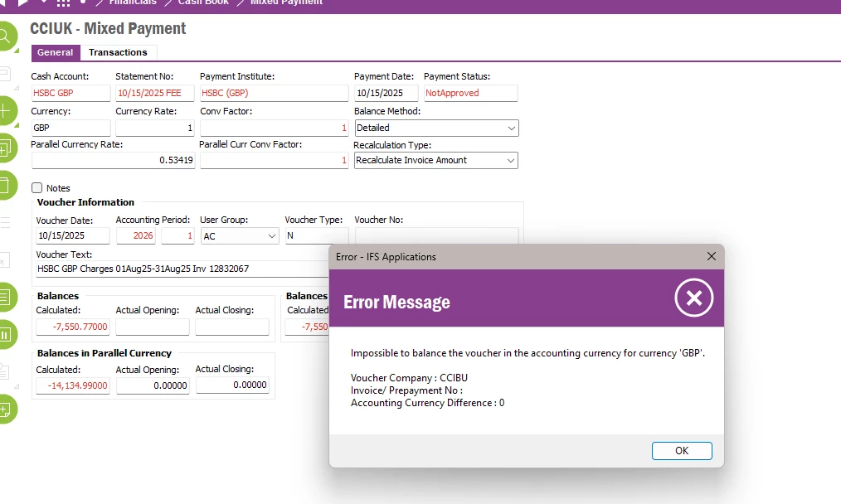Click the Voucher Type N field
The image size is (841, 504).
(x=317, y=236)
